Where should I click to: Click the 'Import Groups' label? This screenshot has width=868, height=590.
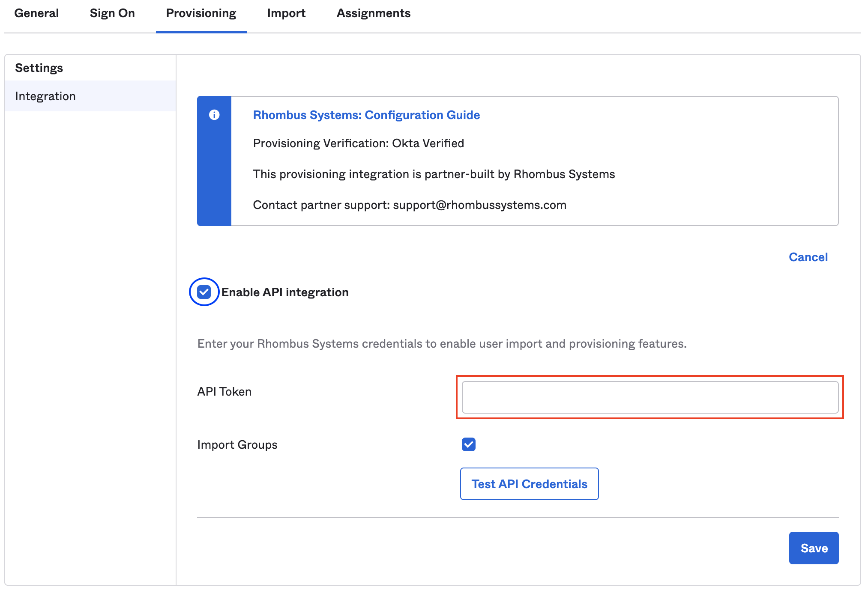coord(237,444)
